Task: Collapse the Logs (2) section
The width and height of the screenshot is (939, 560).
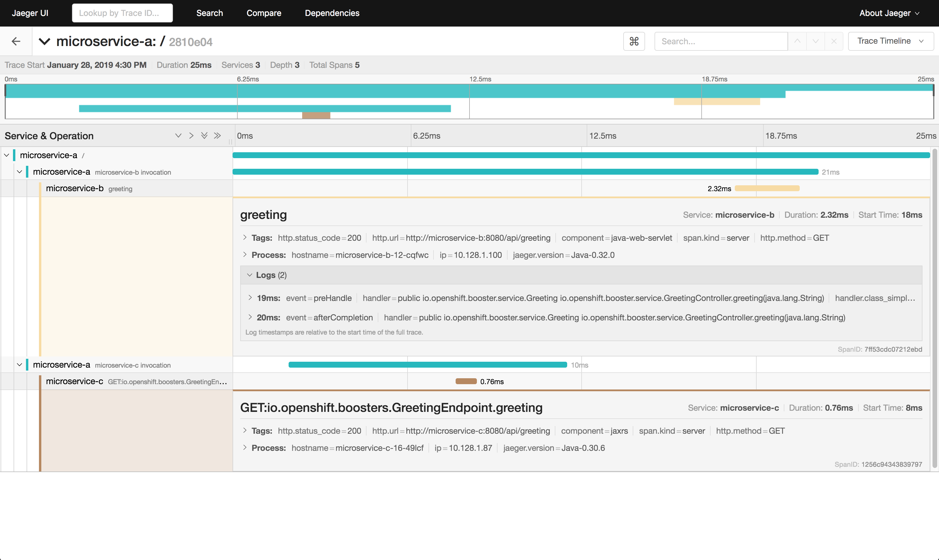Action: pos(266,275)
